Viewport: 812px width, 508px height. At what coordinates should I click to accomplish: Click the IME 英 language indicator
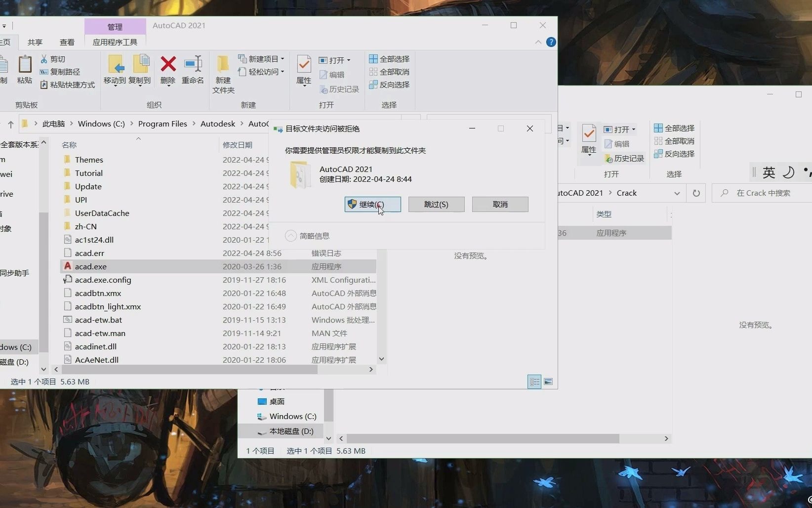769,172
